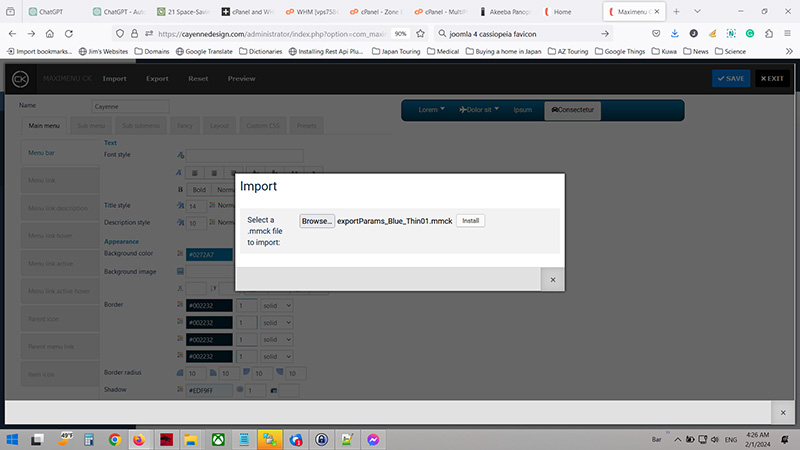800x450 pixels.
Task: Click the Windows Start button
Action: (x=13, y=438)
